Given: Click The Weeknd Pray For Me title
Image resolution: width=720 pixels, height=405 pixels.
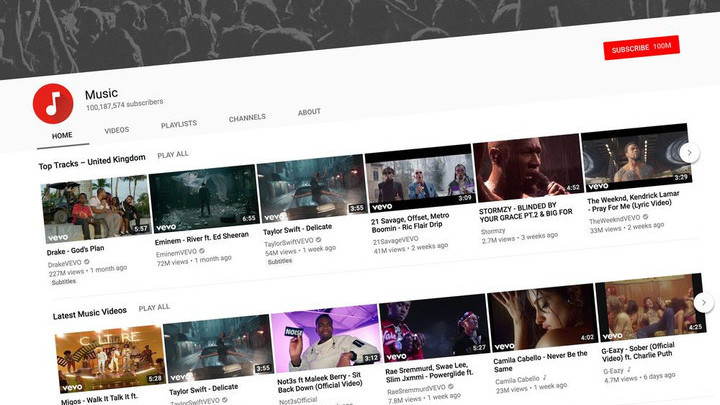Looking at the screenshot, I should (633, 202).
